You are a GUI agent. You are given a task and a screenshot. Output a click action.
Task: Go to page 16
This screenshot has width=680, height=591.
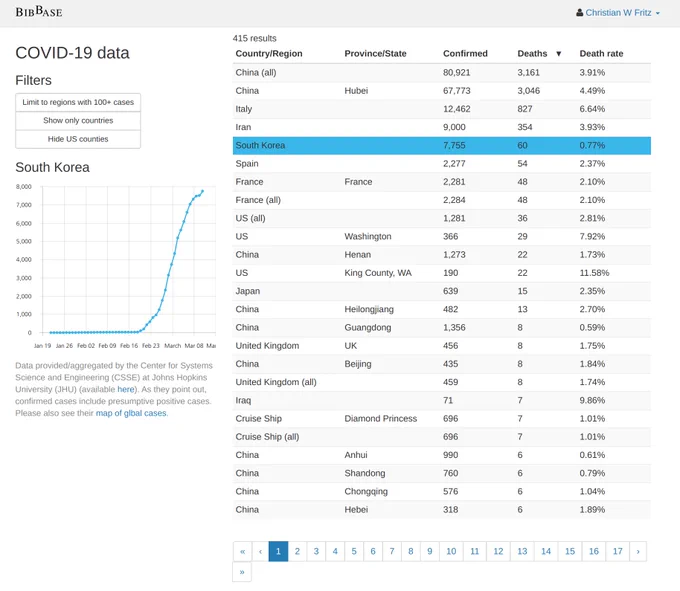594,552
